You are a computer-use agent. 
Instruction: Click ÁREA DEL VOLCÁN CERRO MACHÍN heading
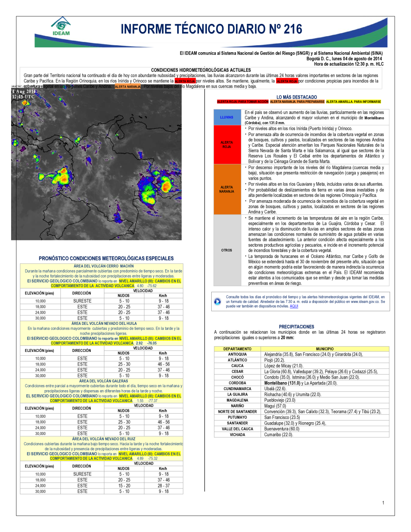(104, 266)
